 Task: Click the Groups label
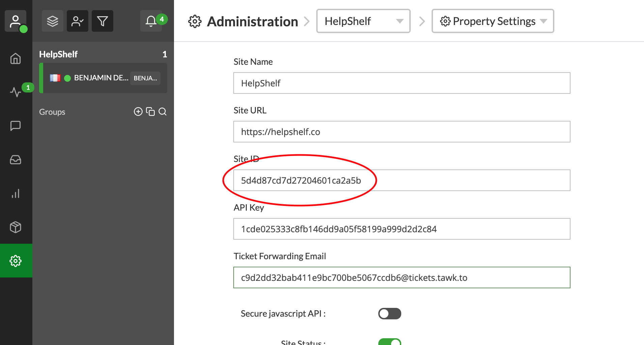click(52, 112)
